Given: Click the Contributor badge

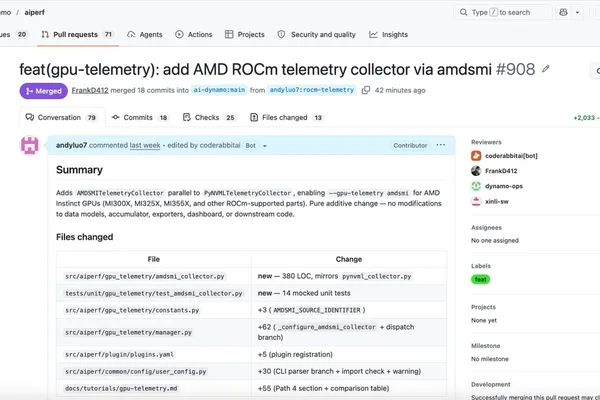Looking at the screenshot, I should (x=410, y=145).
